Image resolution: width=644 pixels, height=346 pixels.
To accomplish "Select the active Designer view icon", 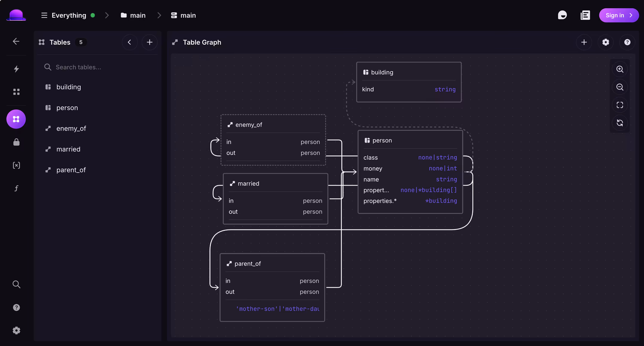I will 16,119.
